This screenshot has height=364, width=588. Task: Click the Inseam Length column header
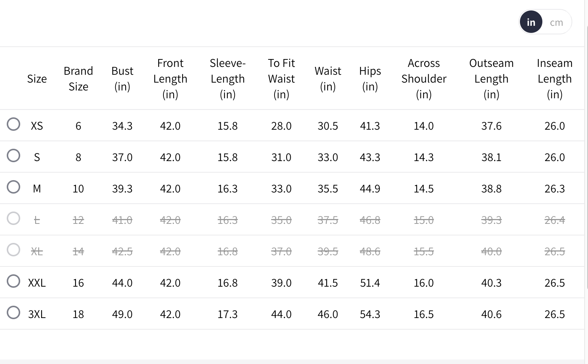[554, 78]
